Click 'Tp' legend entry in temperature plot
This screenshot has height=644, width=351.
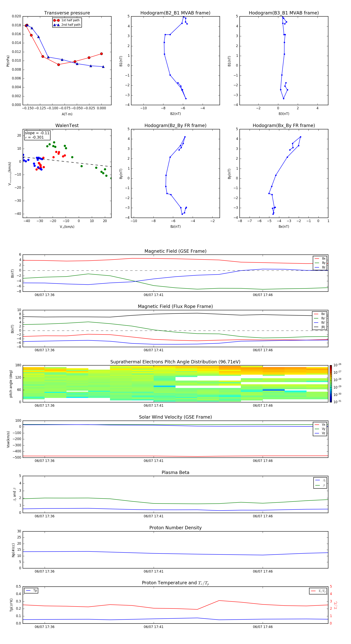point(31,591)
